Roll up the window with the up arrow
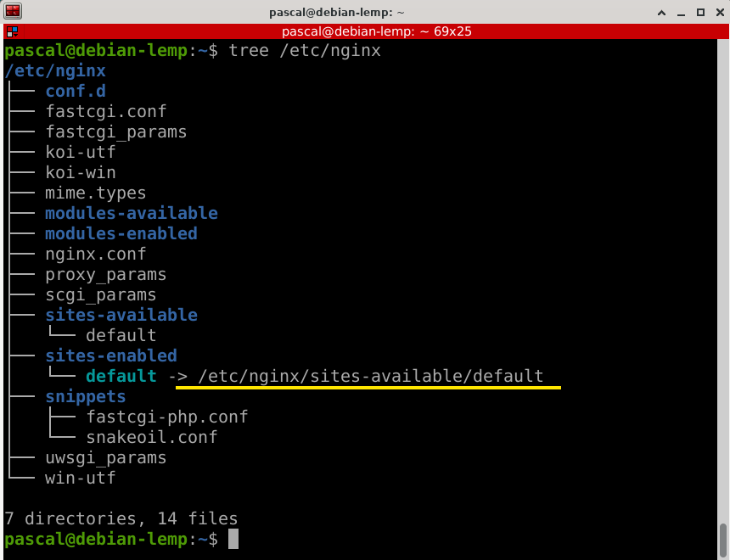 pos(661,13)
